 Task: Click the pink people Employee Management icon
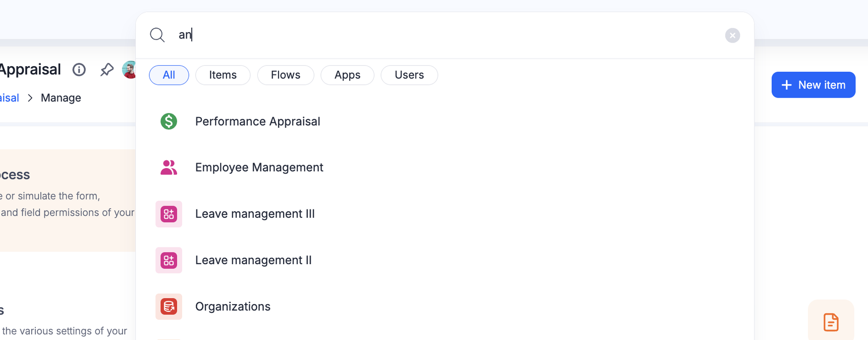click(x=169, y=167)
